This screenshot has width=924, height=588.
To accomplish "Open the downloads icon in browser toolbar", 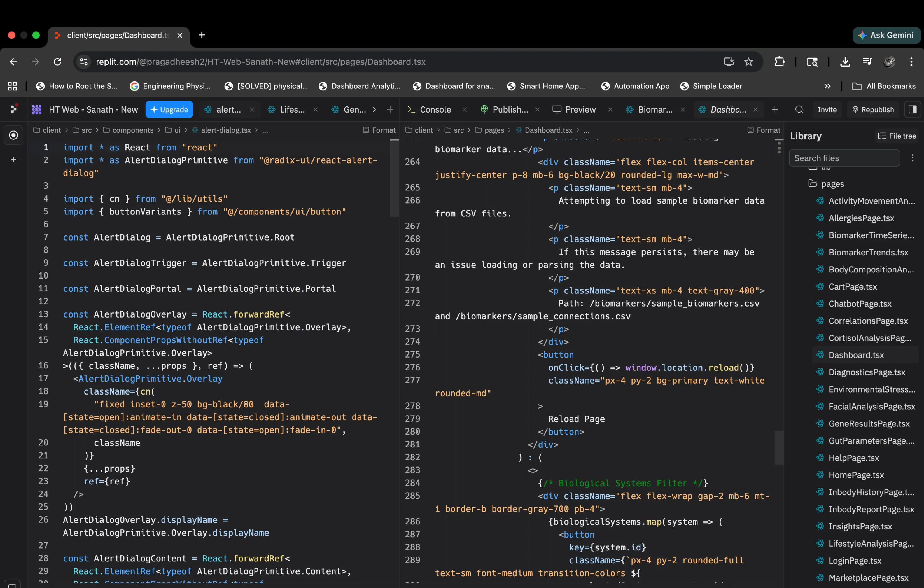I will [844, 62].
